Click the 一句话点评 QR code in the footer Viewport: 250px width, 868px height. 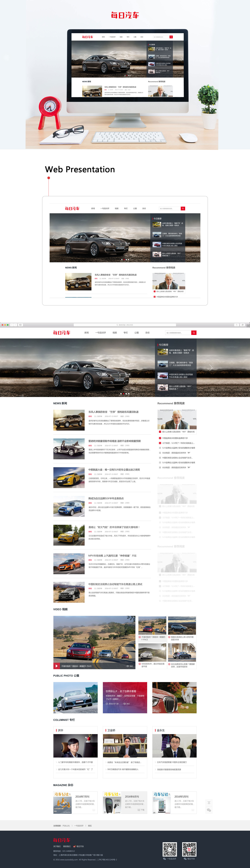click(x=170, y=850)
